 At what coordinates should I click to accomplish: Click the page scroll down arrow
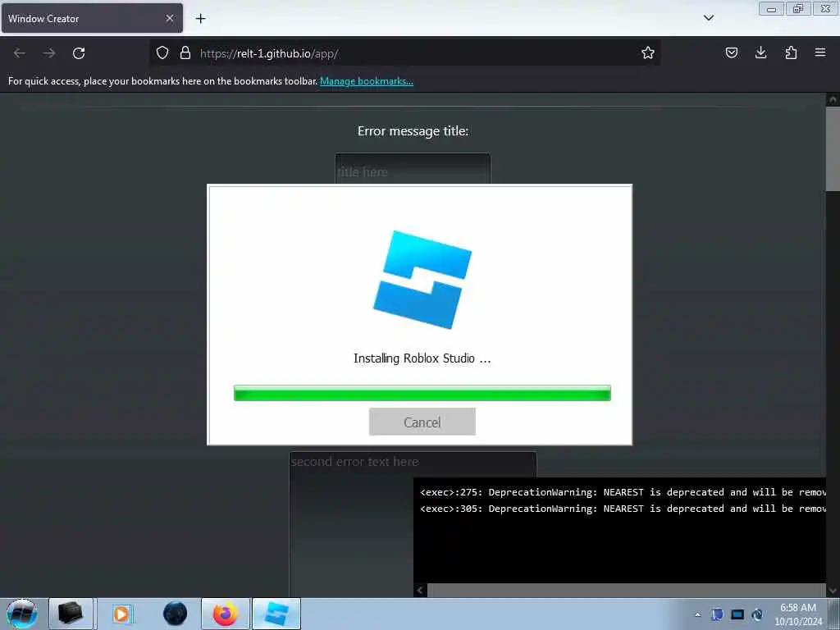click(x=833, y=591)
